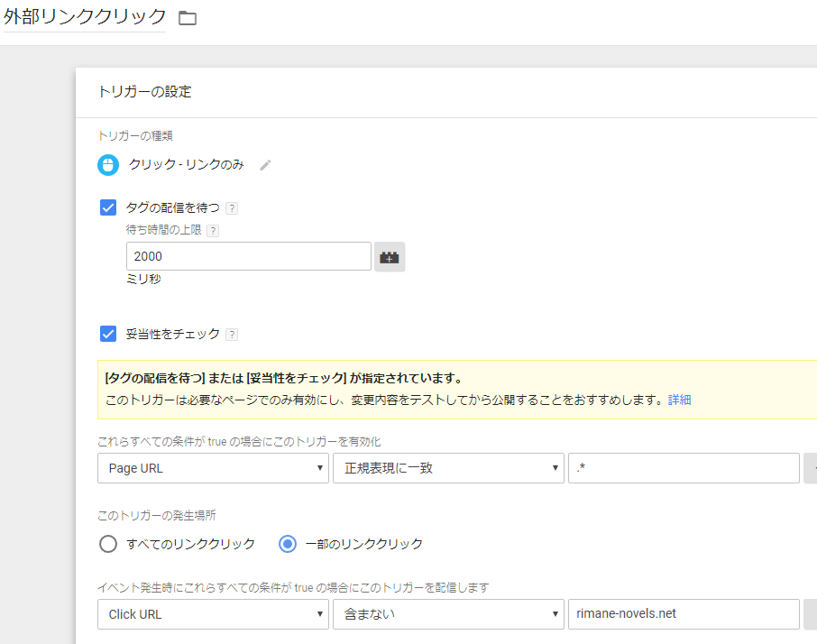Click the regex value field containing .*
The width and height of the screenshot is (817, 644).
pyautogui.click(x=684, y=468)
